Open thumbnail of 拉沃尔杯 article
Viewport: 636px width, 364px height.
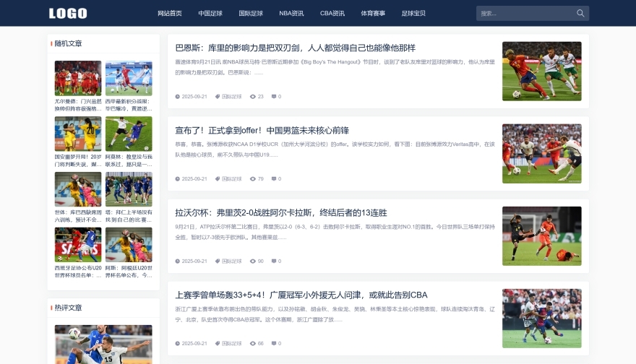pos(541,235)
